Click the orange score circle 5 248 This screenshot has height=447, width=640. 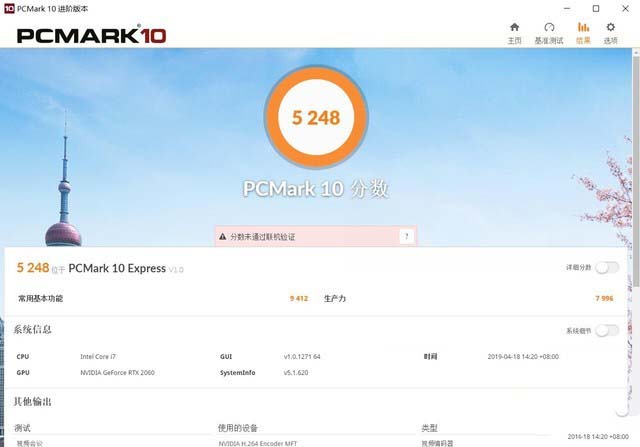click(316, 118)
